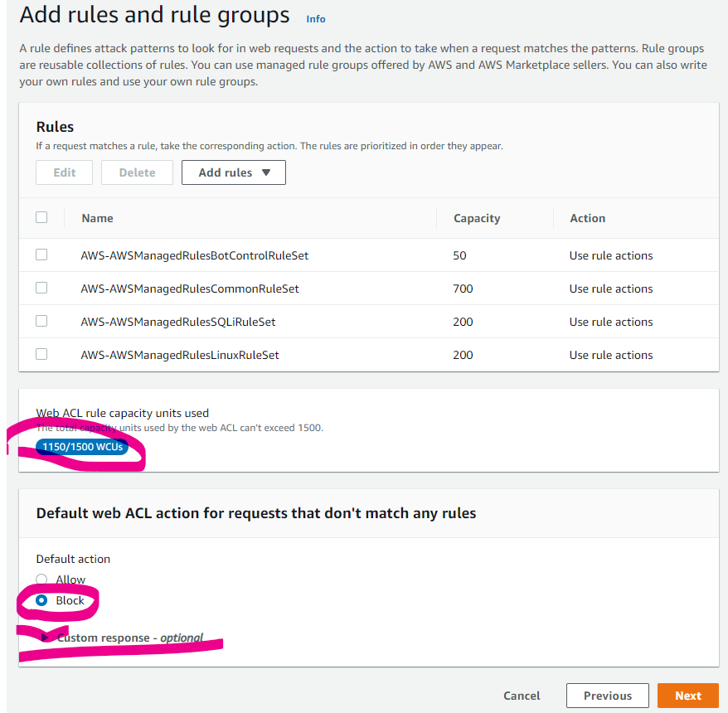Click the Action column header
728x713 pixels.
[588, 218]
